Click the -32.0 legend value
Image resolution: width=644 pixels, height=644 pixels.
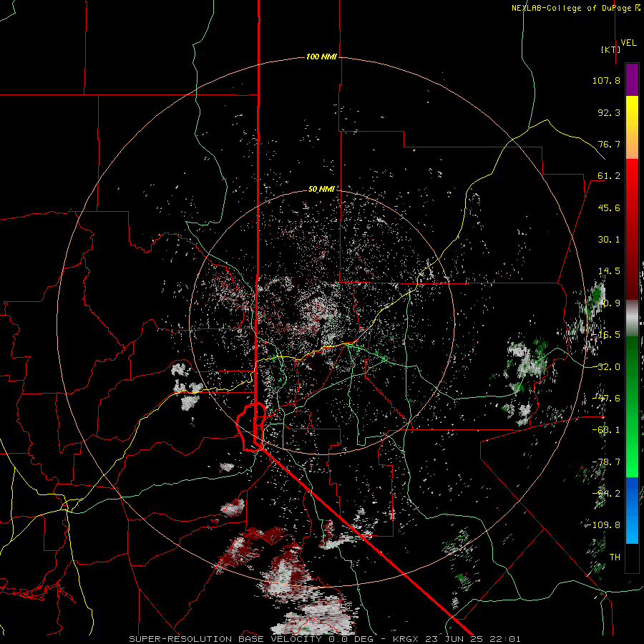pos(606,367)
